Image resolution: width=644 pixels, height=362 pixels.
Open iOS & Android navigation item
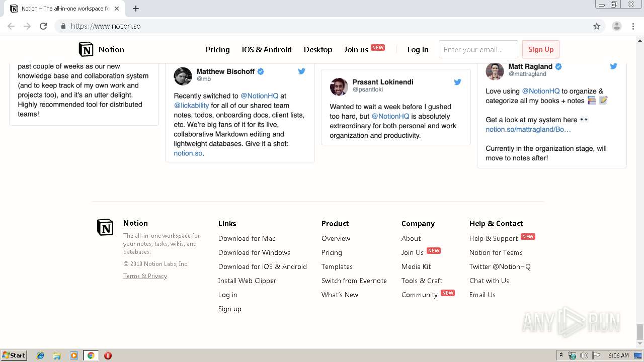tap(267, 49)
